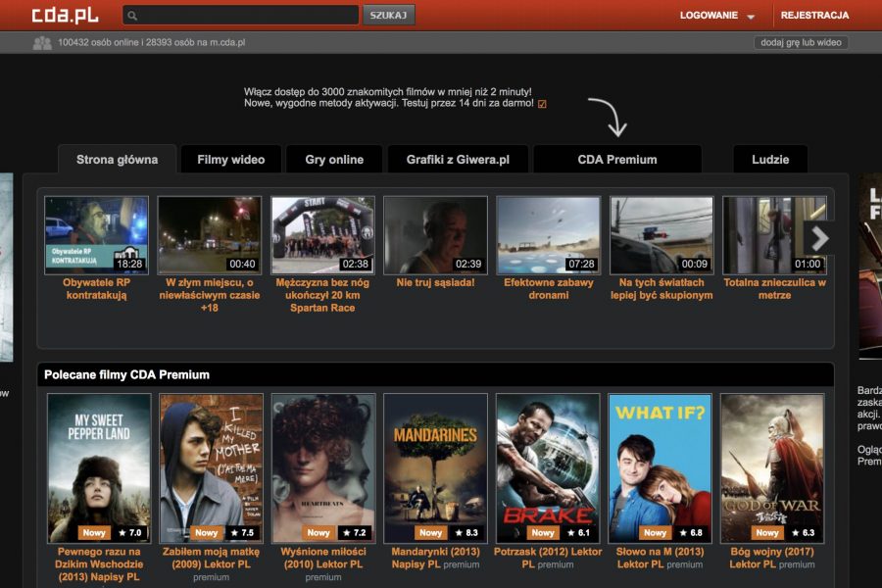Image resolution: width=882 pixels, height=588 pixels.
Task: Open the I Killed My Mother poster
Action: (211, 468)
